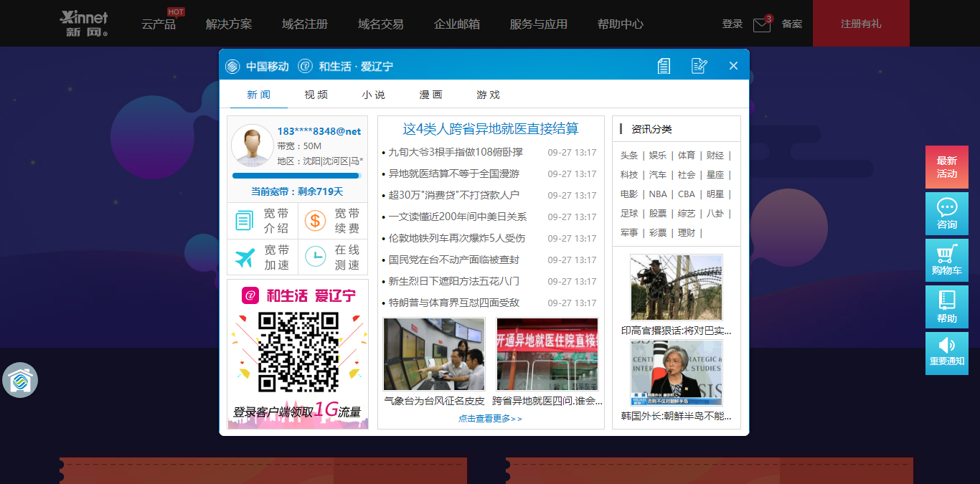Open 宽带加速 broadband acceleration
Screen dimensions: 980x484
coord(262,257)
